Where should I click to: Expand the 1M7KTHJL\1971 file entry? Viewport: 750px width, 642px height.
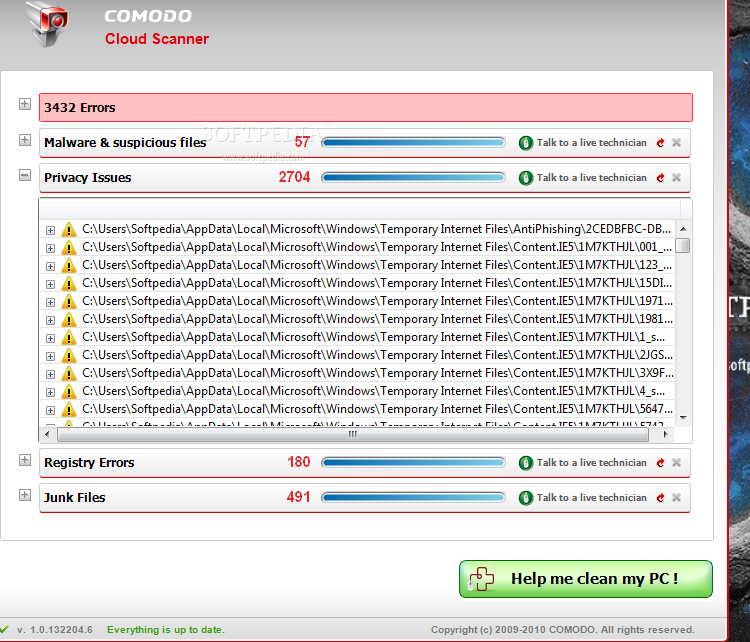(50, 302)
